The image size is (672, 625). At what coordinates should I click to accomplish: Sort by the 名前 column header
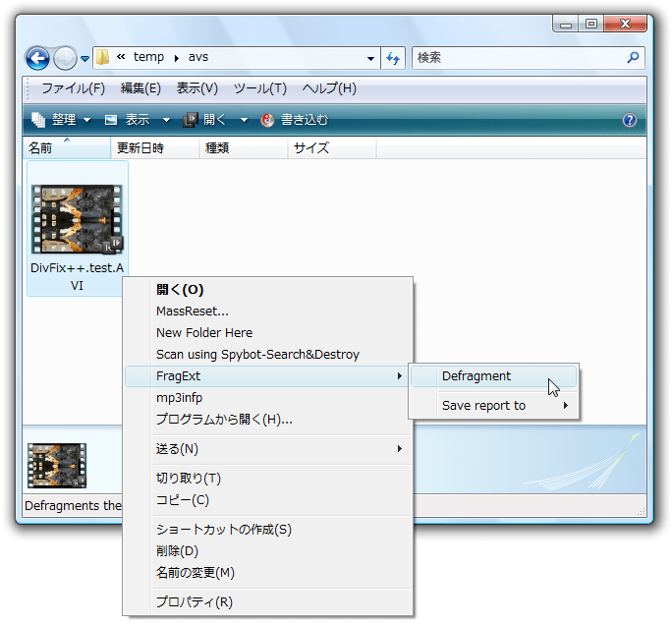(x=67, y=147)
